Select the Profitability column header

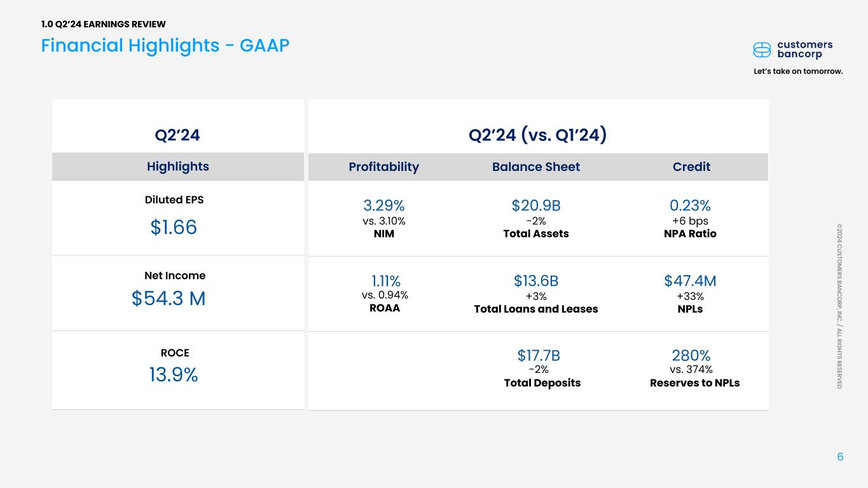[383, 166]
